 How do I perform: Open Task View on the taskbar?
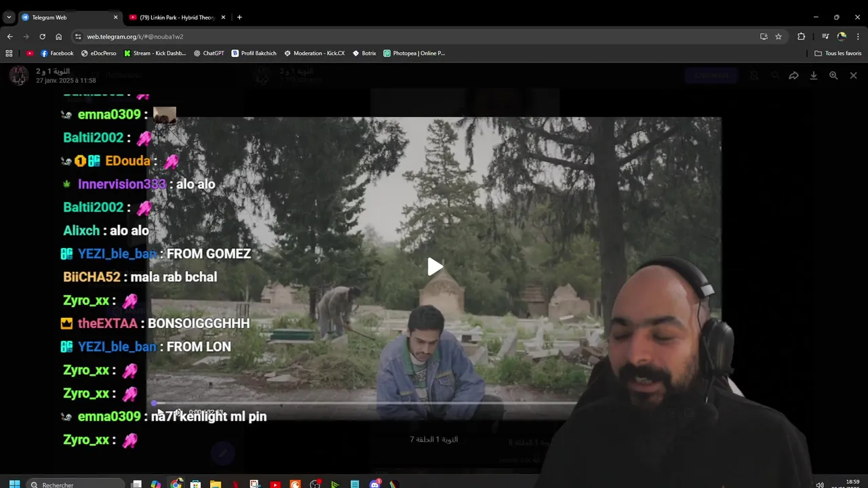[x=136, y=484]
